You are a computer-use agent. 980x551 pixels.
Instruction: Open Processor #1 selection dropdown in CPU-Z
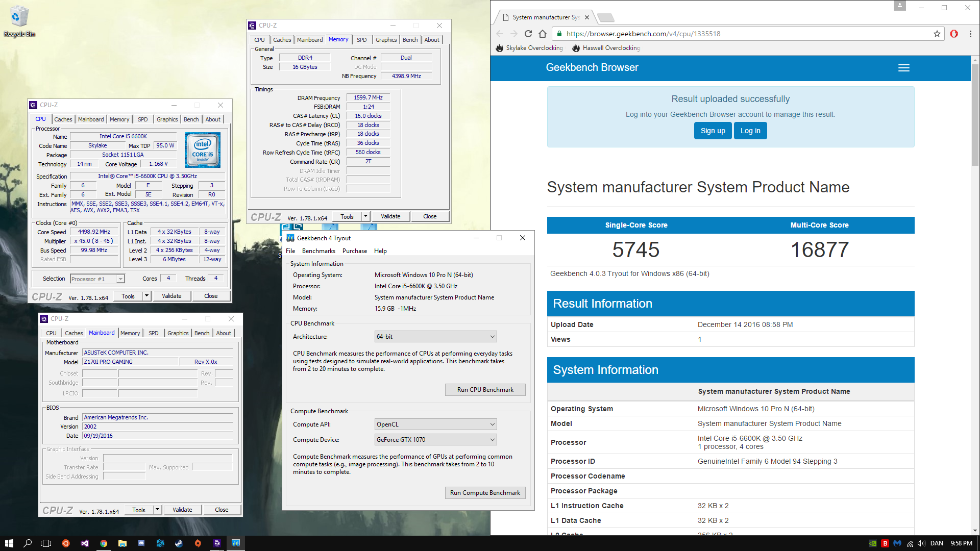coord(97,279)
